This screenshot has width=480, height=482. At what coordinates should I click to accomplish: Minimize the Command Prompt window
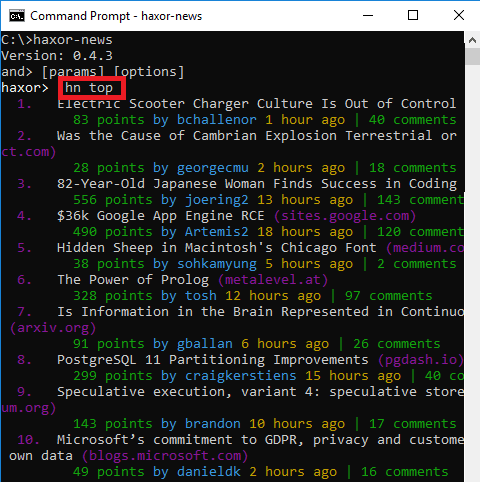368,15
